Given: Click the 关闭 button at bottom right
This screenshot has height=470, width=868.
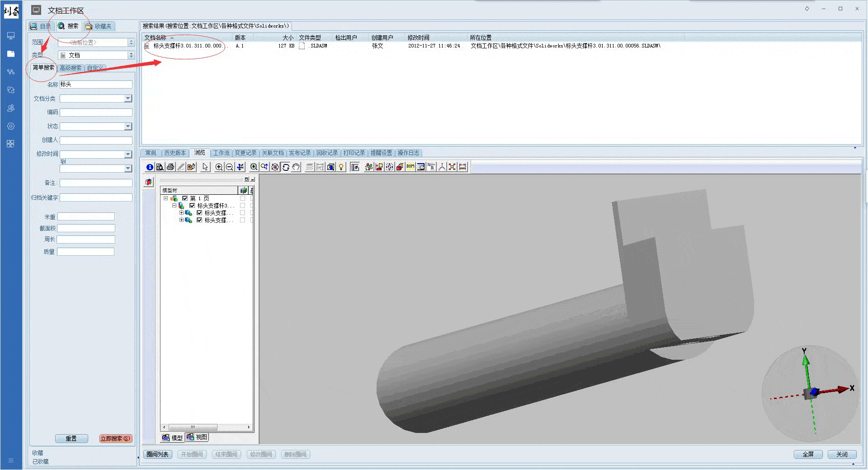Looking at the screenshot, I should (x=842, y=454).
